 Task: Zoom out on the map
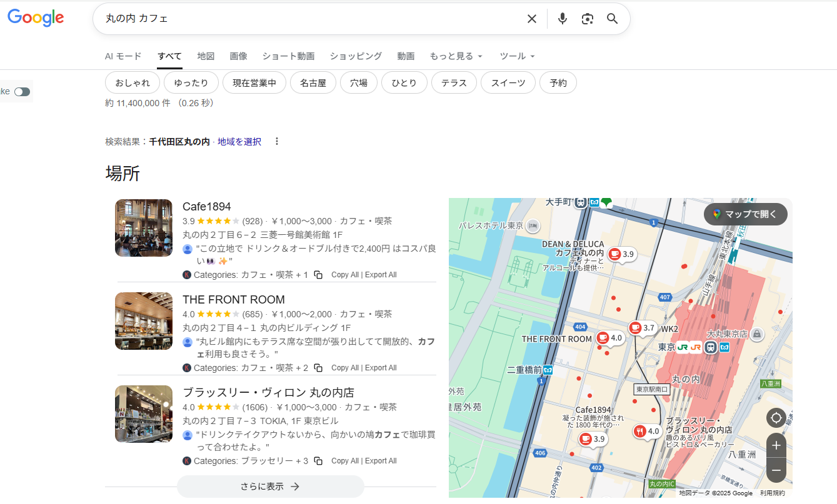click(776, 470)
